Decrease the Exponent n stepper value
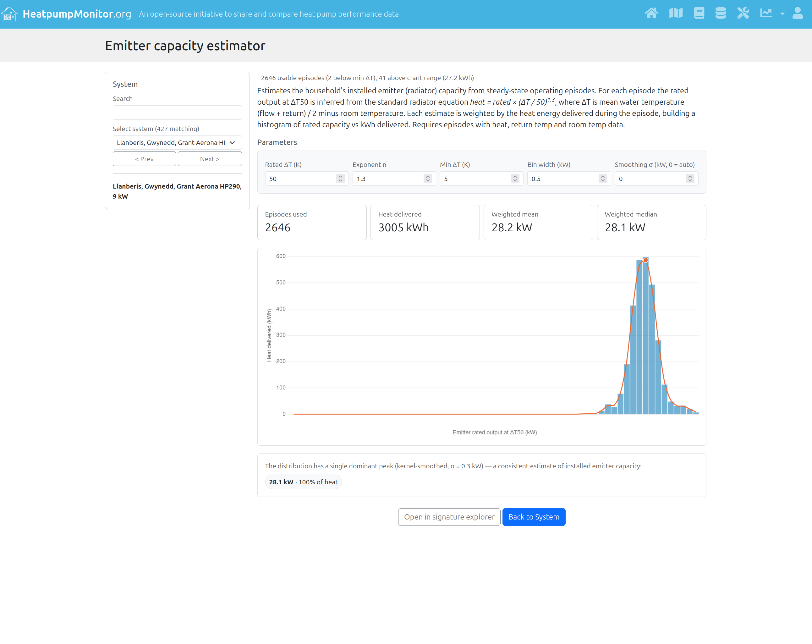The height and width of the screenshot is (644, 812). (x=428, y=181)
